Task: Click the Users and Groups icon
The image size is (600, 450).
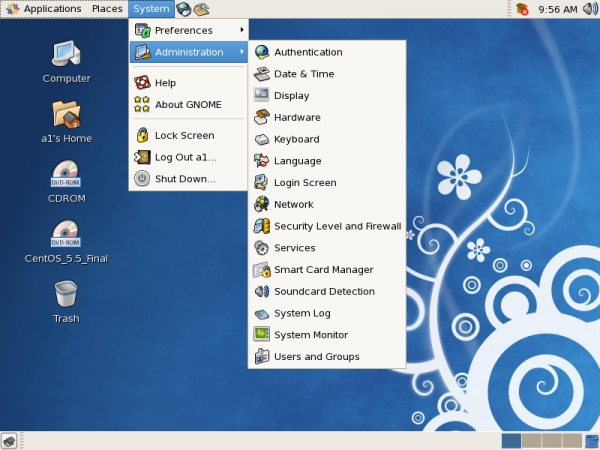Action: tap(262, 356)
